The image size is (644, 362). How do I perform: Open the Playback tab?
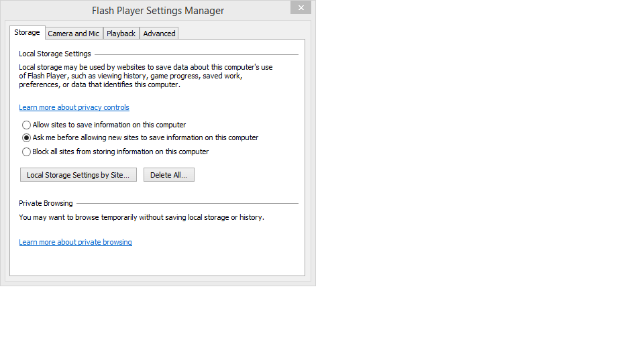coord(121,34)
